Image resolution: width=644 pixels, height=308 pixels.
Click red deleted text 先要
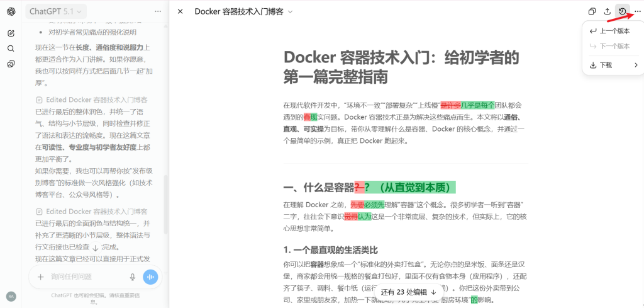357,204
